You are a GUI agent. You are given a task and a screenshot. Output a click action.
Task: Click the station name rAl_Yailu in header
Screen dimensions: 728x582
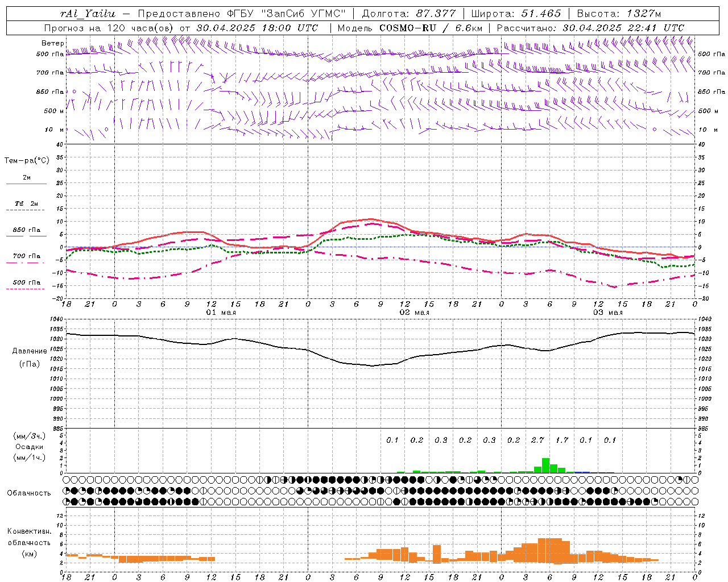(88, 14)
